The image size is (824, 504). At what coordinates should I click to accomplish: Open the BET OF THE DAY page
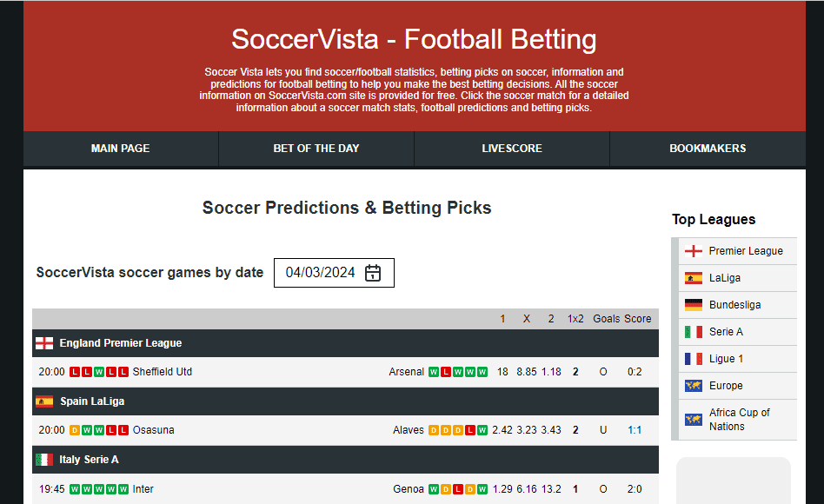(x=316, y=148)
